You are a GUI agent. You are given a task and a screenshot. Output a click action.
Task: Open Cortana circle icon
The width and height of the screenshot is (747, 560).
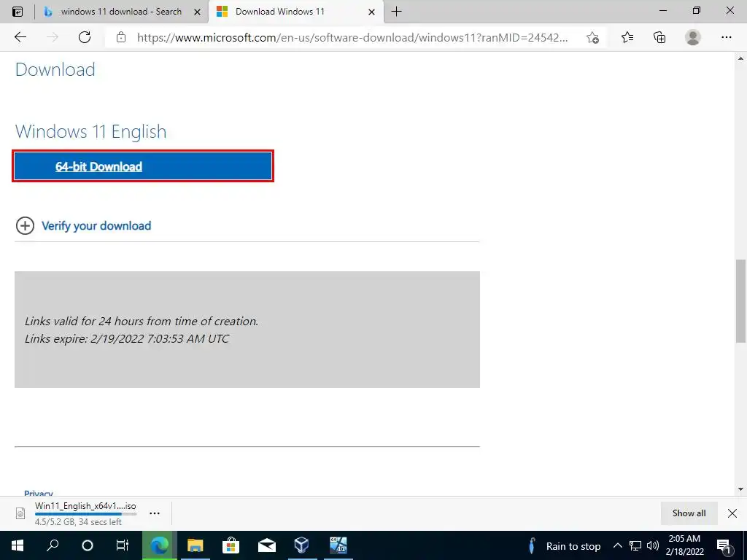pyautogui.click(x=88, y=545)
